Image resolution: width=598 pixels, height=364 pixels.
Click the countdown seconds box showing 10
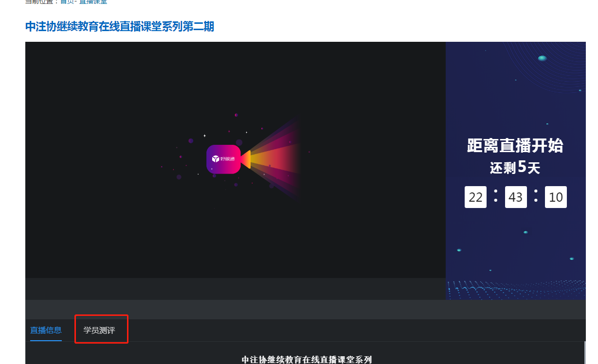[555, 197]
